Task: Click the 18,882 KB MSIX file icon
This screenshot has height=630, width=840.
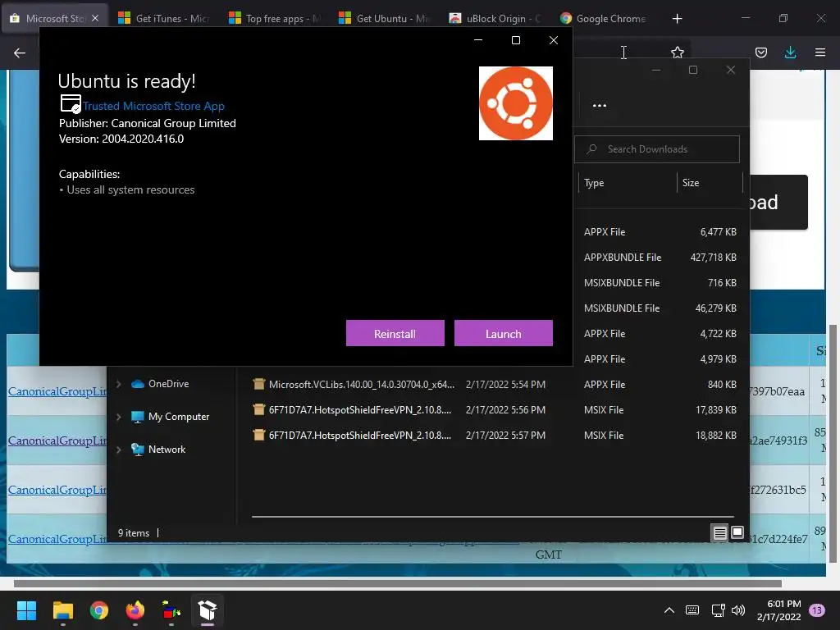Action: point(258,435)
